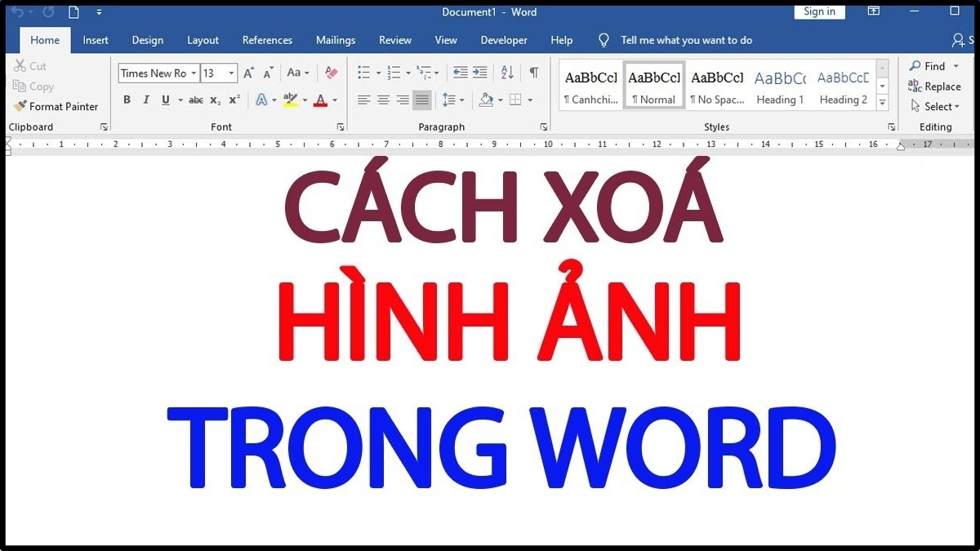This screenshot has width=980, height=551.
Task: Click the Borders icon
Action: pos(515,100)
